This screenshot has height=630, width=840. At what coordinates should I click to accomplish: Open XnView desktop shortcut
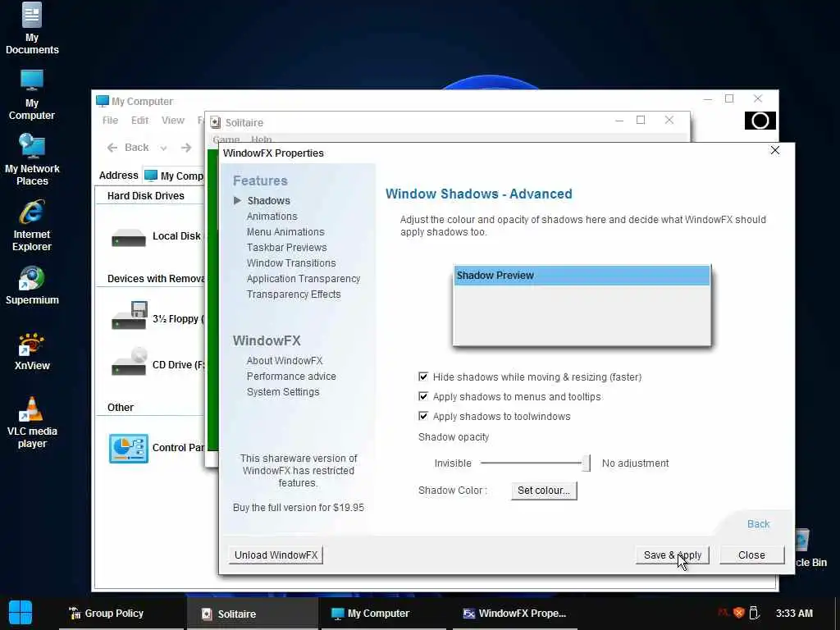pos(32,351)
